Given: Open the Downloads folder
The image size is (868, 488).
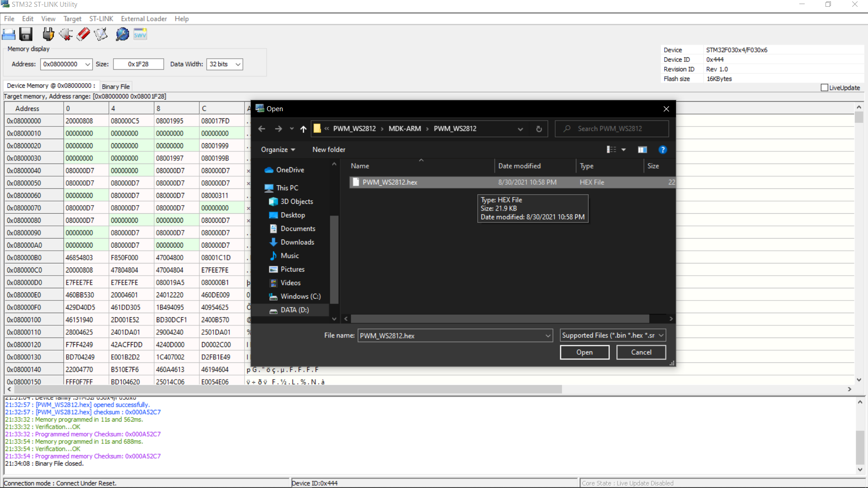Looking at the screenshot, I should [297, 242].
